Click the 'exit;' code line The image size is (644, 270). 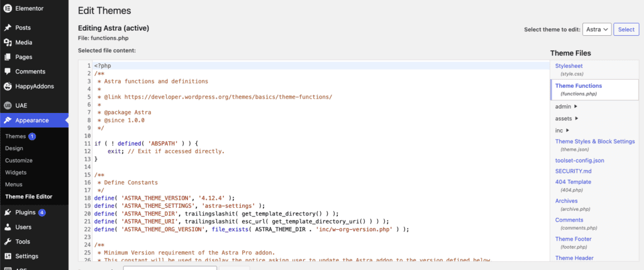[x=166, y=151]
